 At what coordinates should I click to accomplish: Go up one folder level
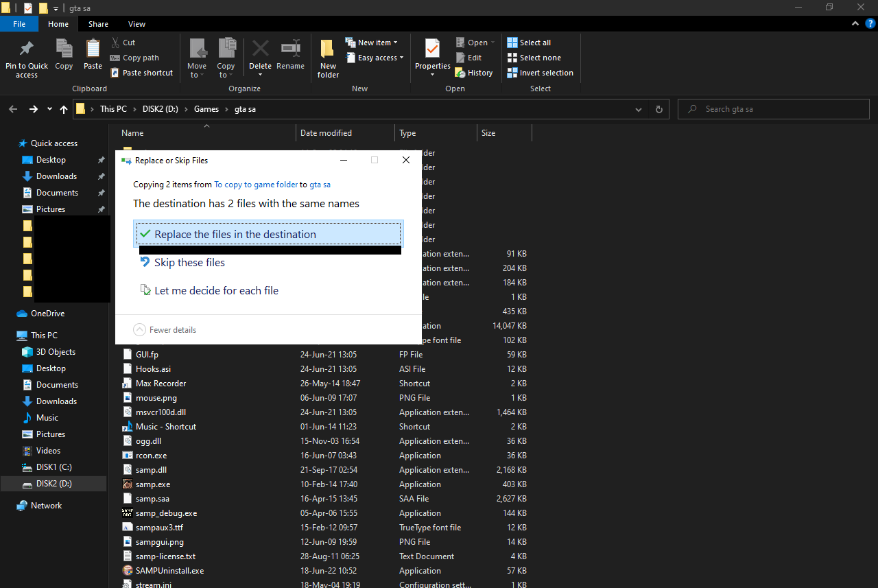pos(64,109)
